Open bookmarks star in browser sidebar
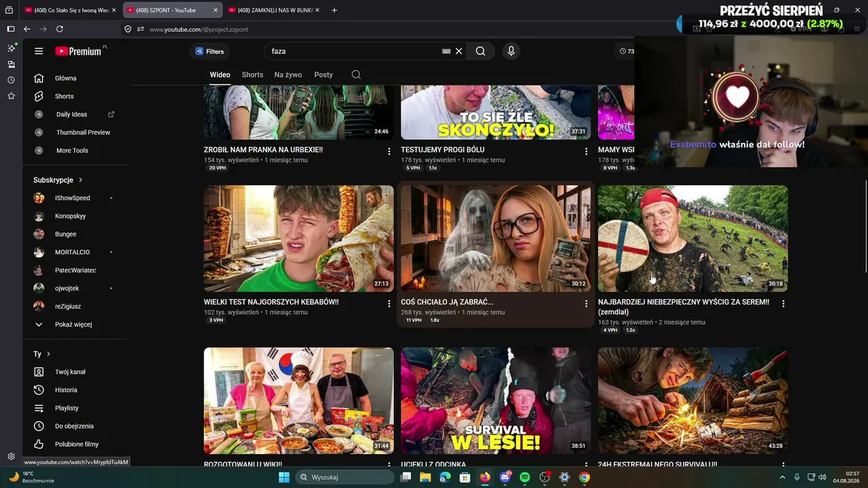 pyautogui.click(x=11, y=96)
